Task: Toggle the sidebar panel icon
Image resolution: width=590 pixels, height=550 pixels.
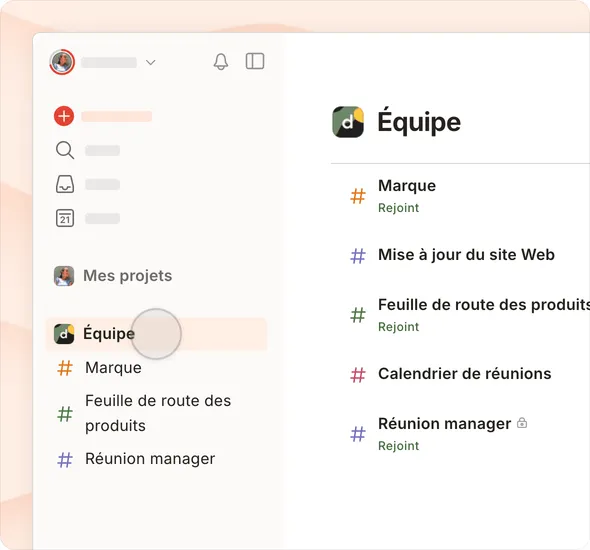Action: (x=255, y=61)
